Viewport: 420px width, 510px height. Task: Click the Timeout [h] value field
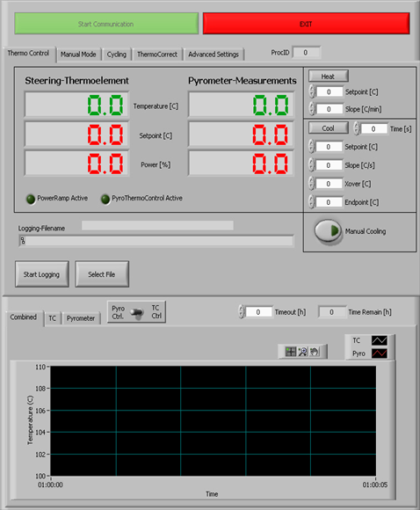coord(258,312)
